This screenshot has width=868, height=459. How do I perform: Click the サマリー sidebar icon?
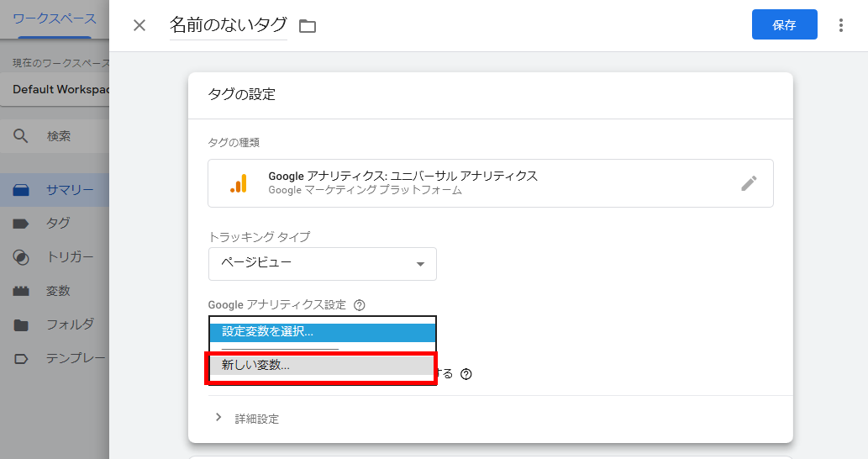[x=20, y=190]
